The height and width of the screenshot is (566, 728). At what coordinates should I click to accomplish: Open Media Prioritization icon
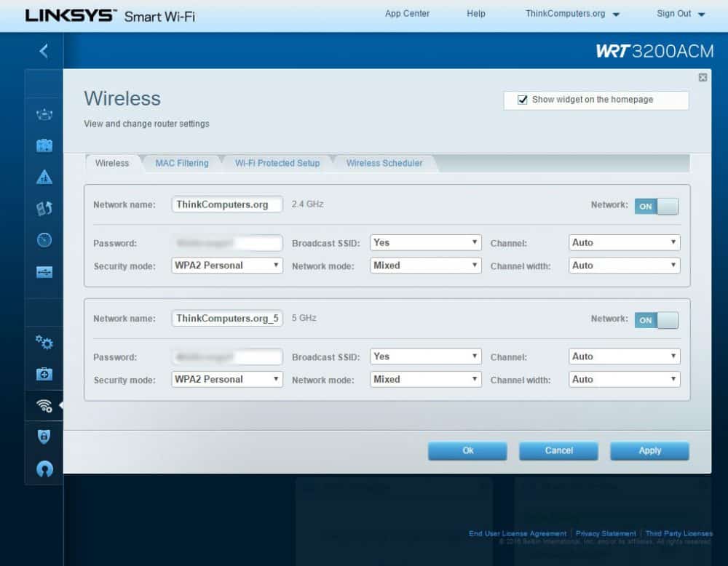click(x=44, y=208)
